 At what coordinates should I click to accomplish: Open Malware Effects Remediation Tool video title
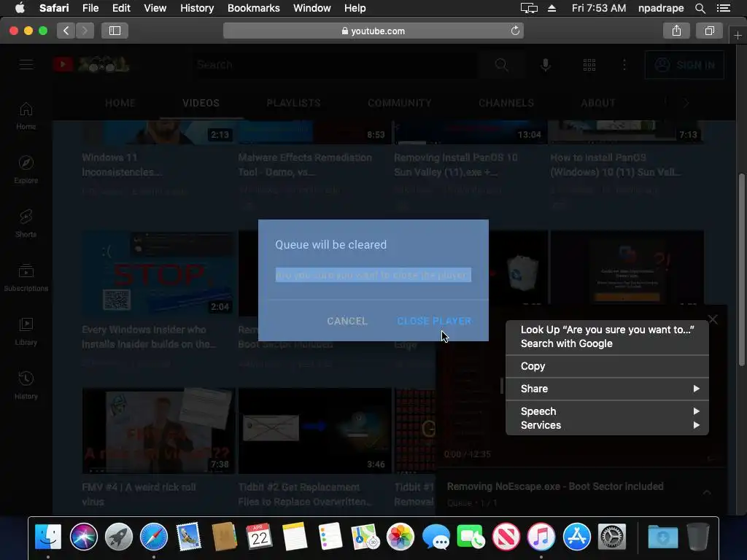coord(305,165)
